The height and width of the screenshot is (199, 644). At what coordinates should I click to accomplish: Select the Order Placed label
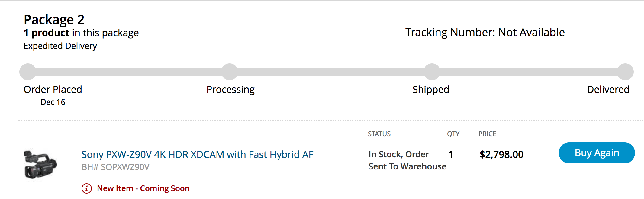(53, 90)
